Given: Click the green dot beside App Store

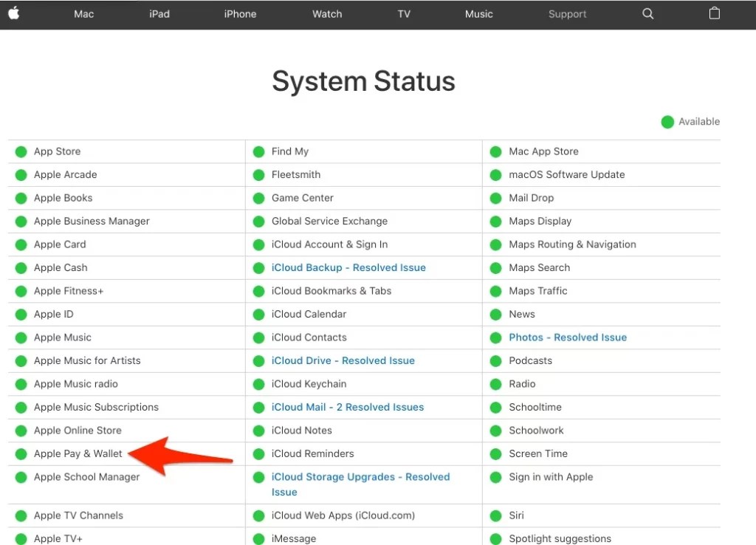Looking at the screenshot, I should pyautogui.click(x=21, y=152).
